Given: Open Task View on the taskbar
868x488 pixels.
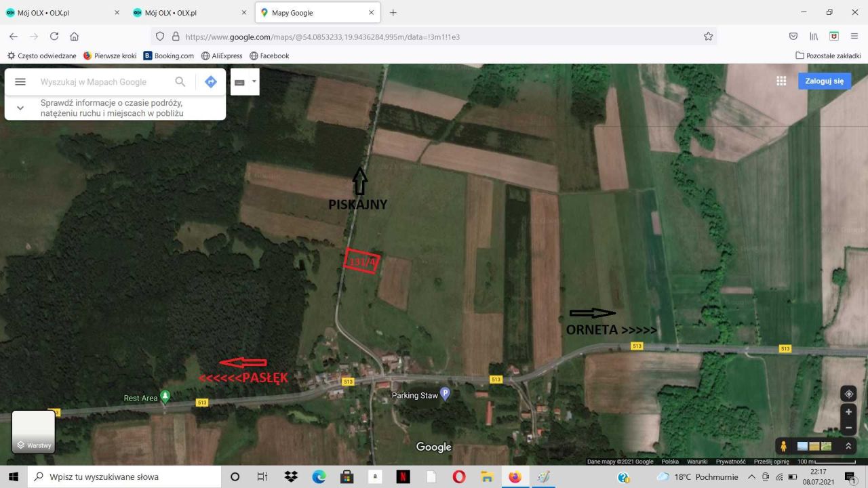Looking at the screenshot, I should click(x=262, y=476).
